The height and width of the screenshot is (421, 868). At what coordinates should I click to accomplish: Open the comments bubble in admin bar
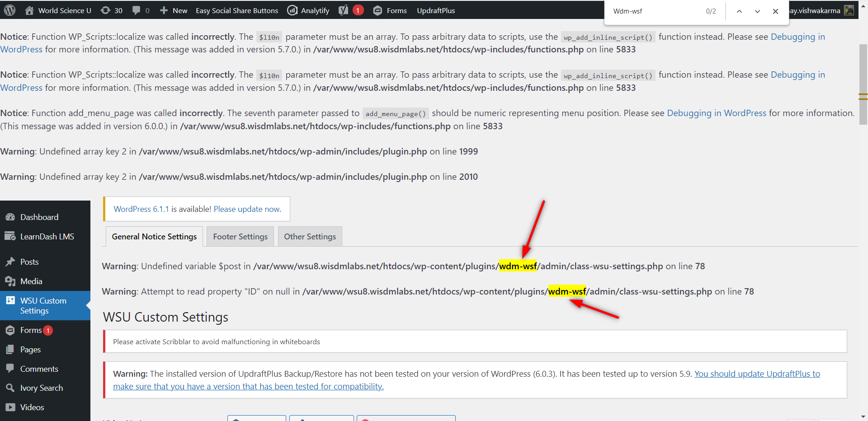click(136, 10)
